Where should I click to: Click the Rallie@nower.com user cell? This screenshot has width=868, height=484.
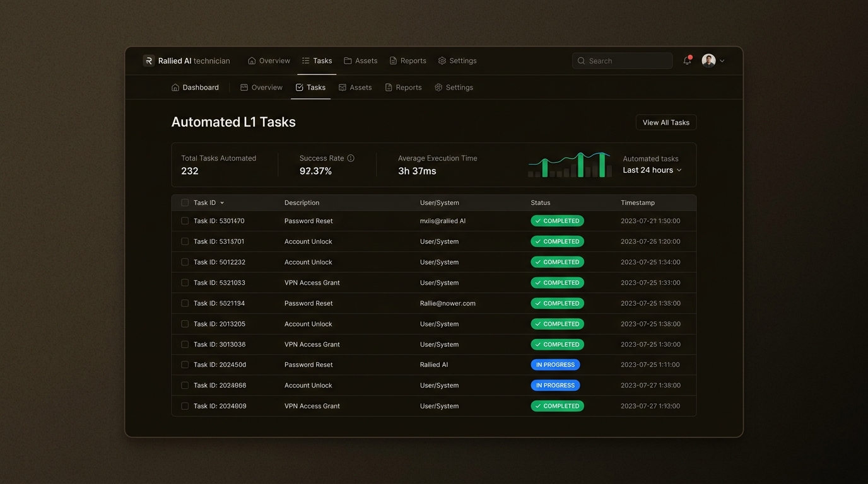coord(448,303)
